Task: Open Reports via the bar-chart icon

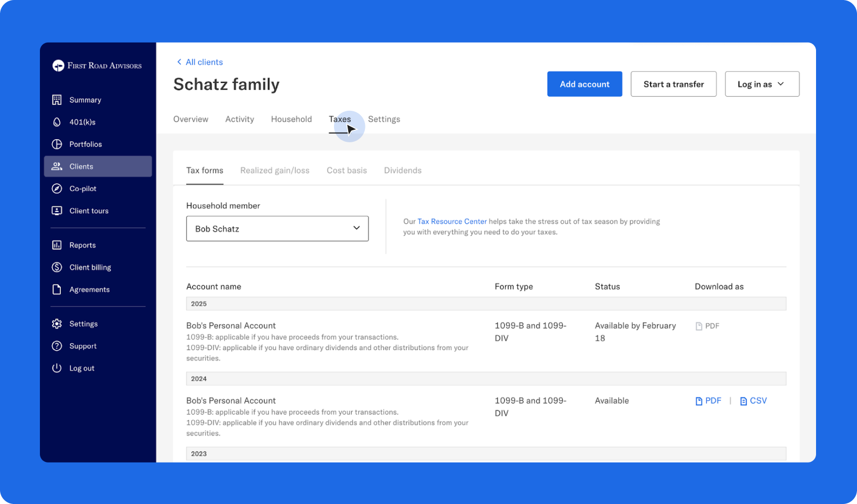Action: click(x=57, y=245)
